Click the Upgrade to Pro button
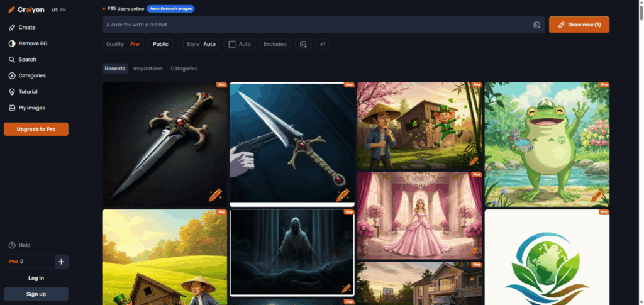The height and width of the screenshot is (305, 644). 36,129
